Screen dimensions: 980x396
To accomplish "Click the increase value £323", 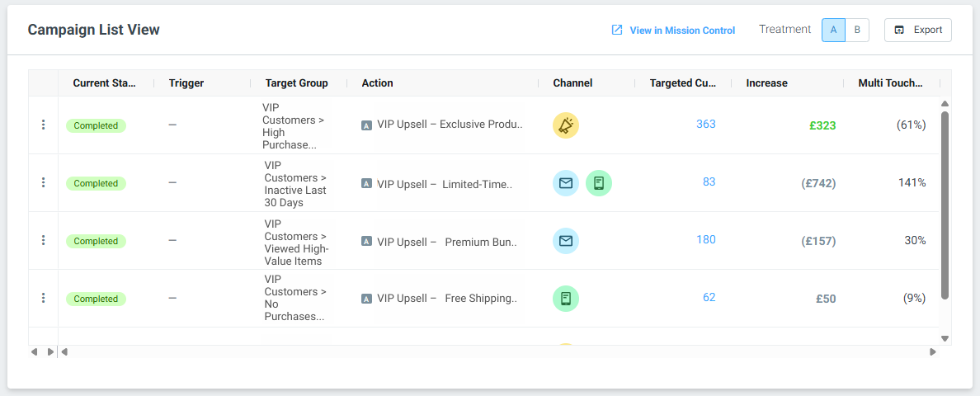I will click(x=822, y=125).
